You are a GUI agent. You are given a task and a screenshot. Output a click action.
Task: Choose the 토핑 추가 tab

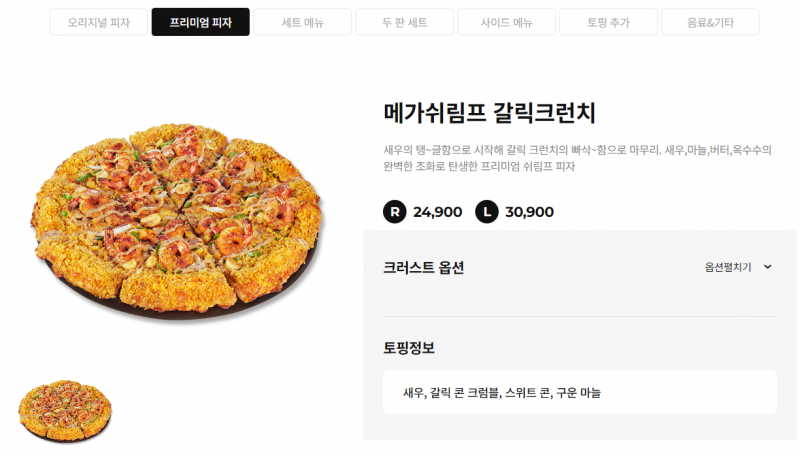(x=608, y=22)
